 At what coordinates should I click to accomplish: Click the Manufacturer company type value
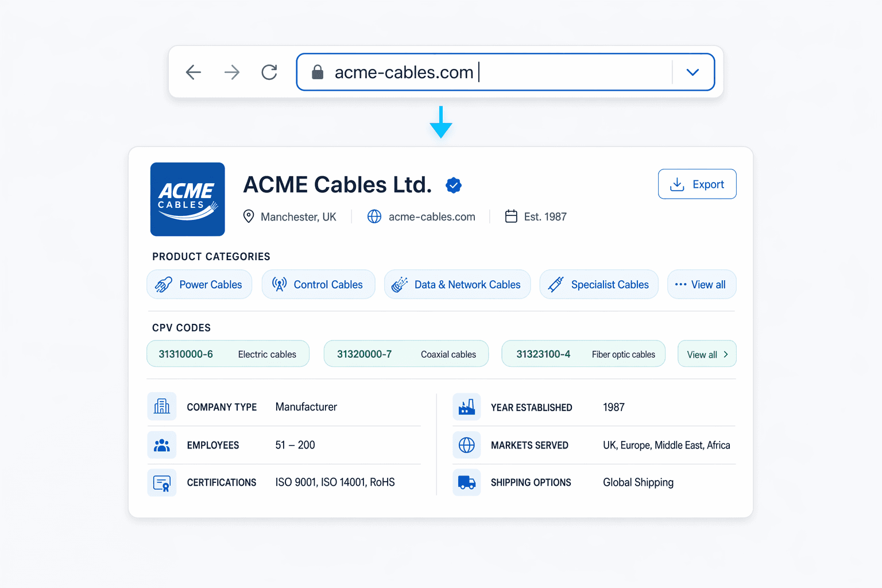click(x=306, y=407)
